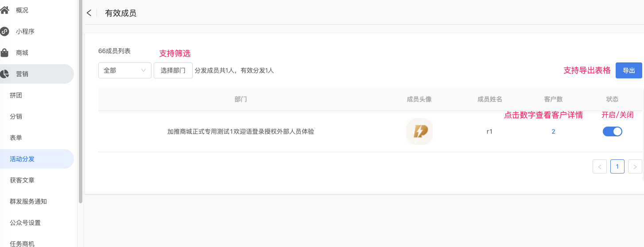Select page 1 in pagination

[x=617, y=166]
